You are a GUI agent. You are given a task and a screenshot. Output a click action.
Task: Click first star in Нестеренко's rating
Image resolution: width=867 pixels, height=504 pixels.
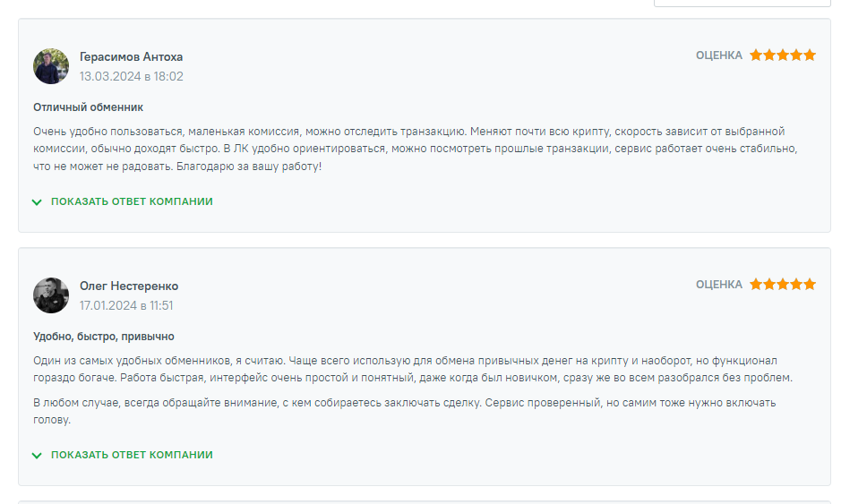pyautogui.click(x=756, y=285)
